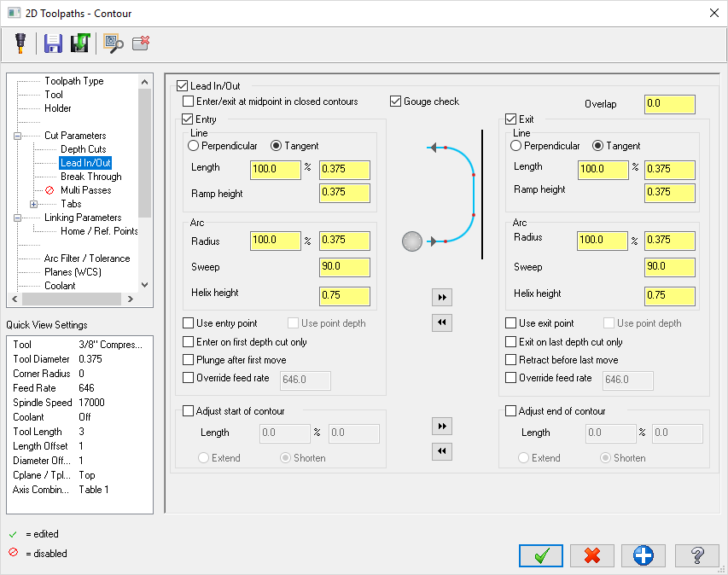The height and width of the screenshot is (575, 728).
Task: Click the delete toolbar icon with red X
Action: [x=142, y=43]
